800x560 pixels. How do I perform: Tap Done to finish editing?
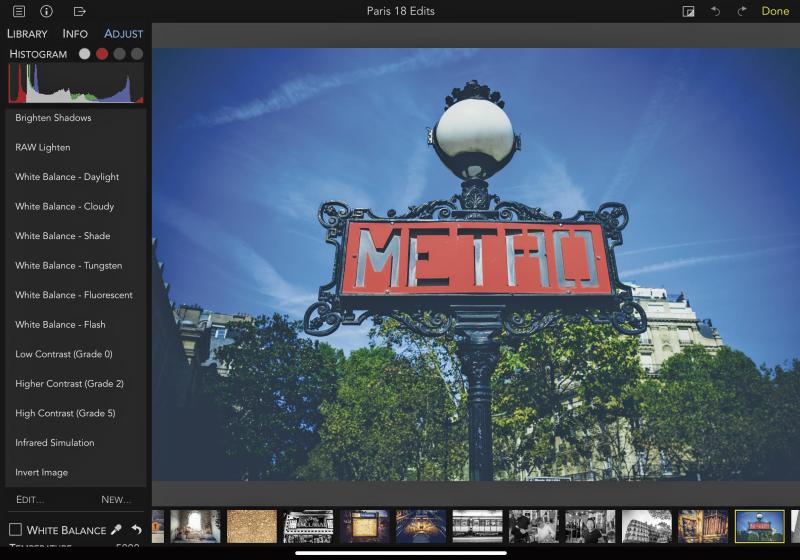tap(775, 11)
